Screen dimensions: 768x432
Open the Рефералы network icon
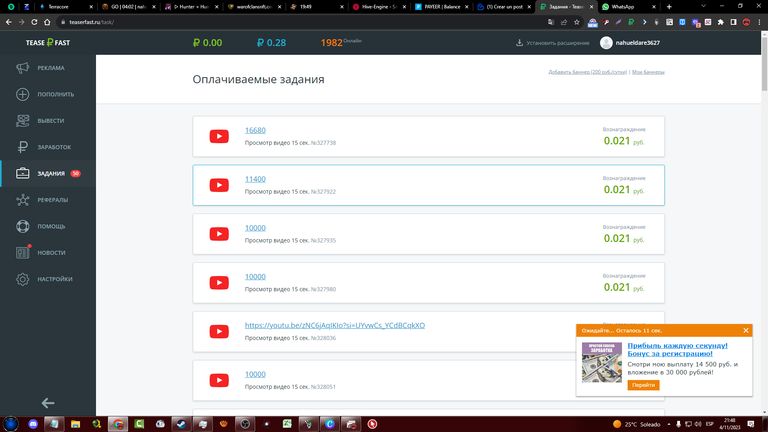[x=23, y=200]
